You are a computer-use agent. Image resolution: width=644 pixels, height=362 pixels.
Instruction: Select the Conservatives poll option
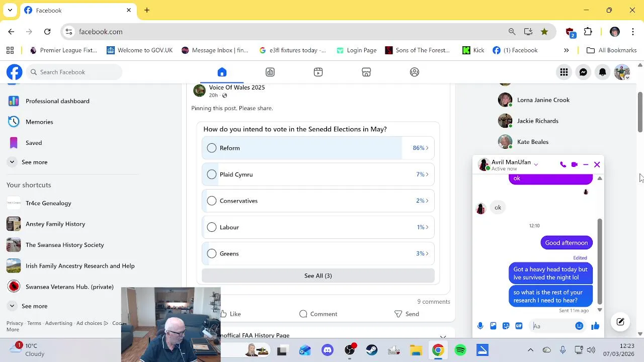pos(212,201)
